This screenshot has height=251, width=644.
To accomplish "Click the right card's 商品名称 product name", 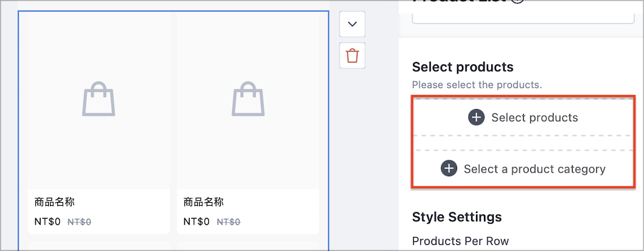I will [203, 202].
